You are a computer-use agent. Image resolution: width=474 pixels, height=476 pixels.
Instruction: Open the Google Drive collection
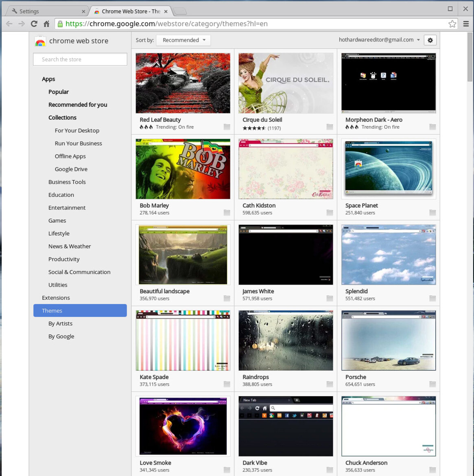pyautogui.click(x=71, y=169)
